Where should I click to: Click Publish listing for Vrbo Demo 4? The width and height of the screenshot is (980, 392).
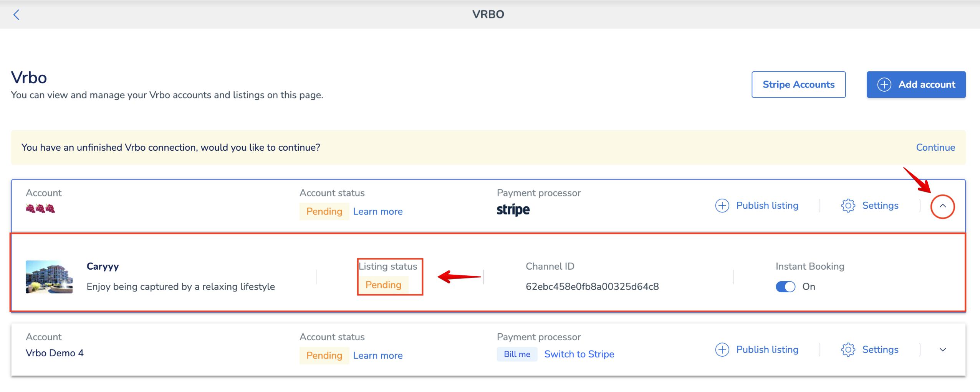(x=757, y=349)
